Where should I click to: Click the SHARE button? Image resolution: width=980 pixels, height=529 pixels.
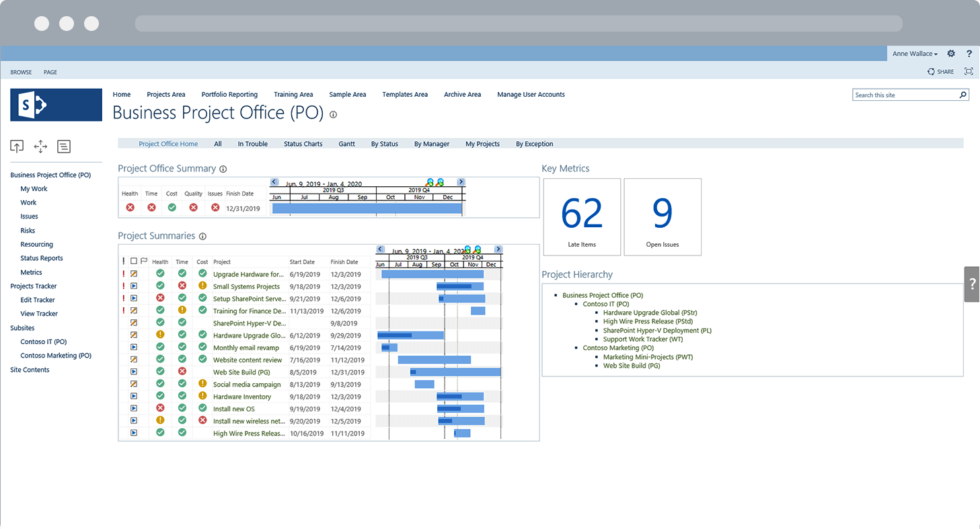[x=941, y=71]
